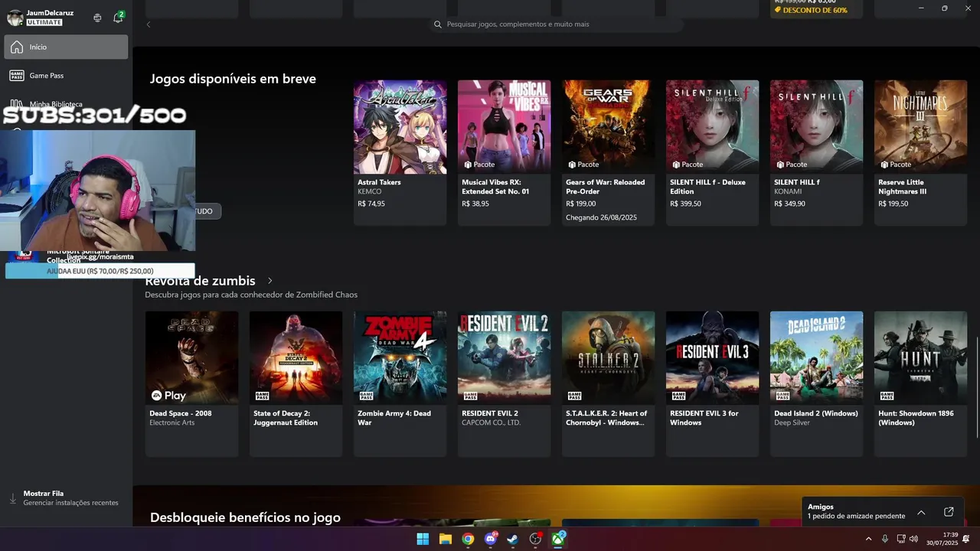
Task: Click the search magnifier icon
Action: 438,24
